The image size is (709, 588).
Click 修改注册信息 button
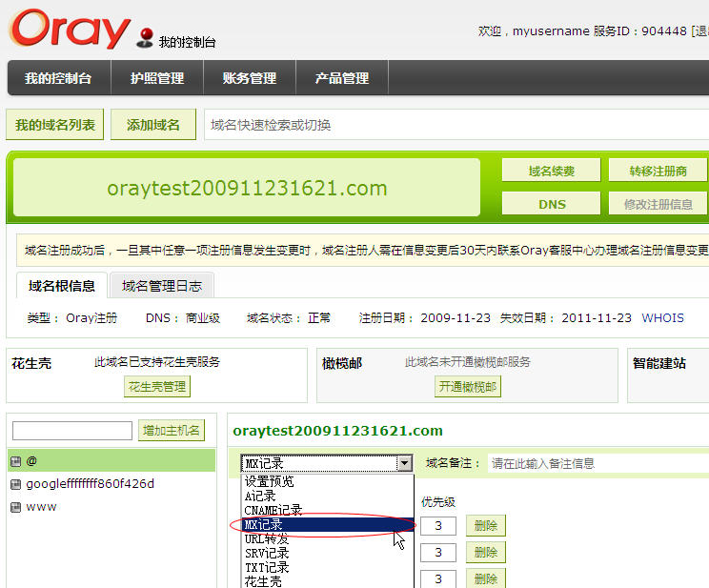[x=658, y=204]
